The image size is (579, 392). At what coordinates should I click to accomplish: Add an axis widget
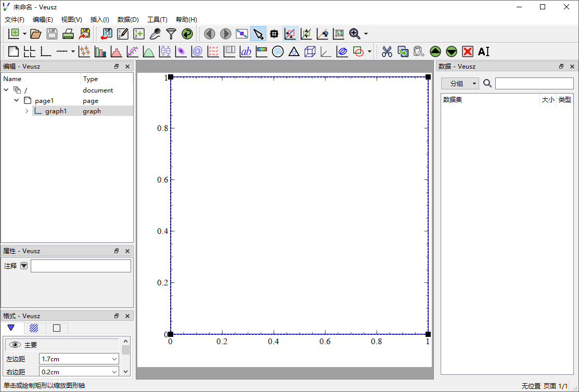tap(62, 51)
